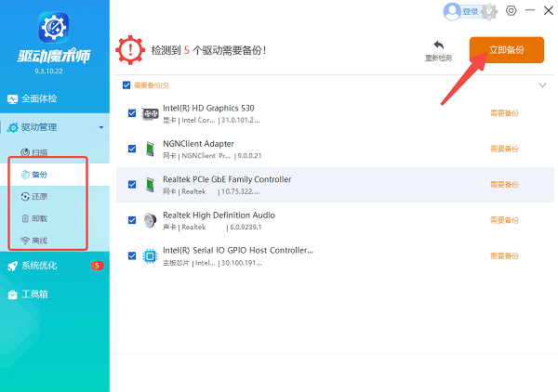Open the 全面体检 menu item

[x=55, y=98]
